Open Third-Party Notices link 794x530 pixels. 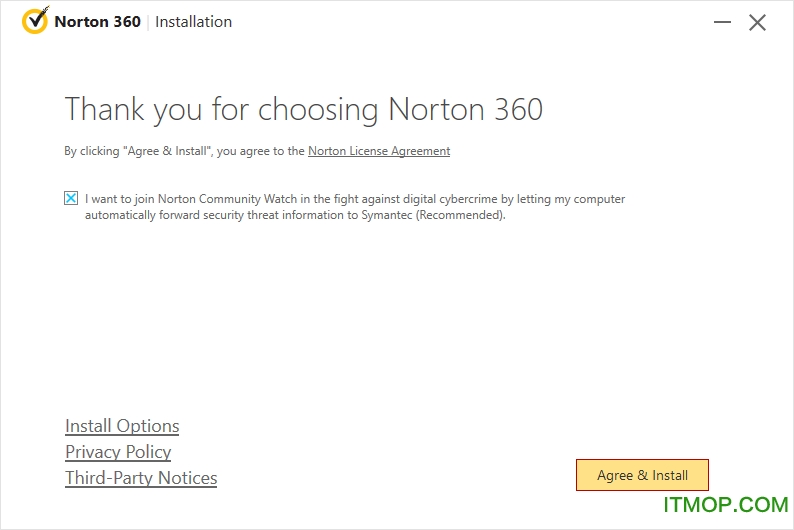tap(141, 477)
